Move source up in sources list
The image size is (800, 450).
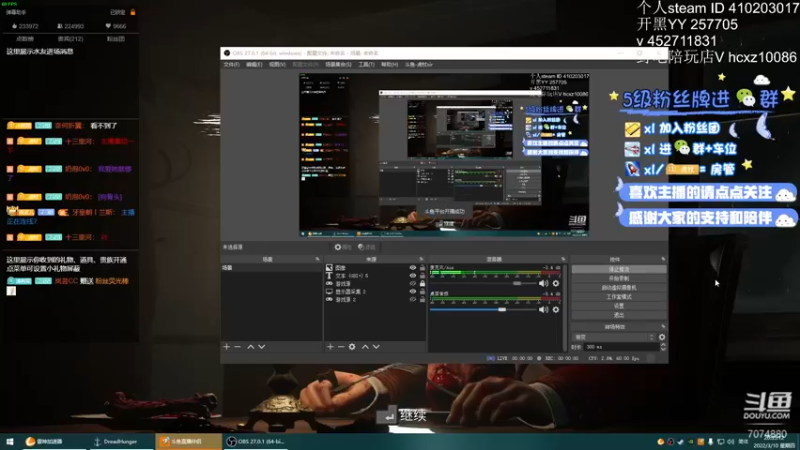[x=365, y=347]
